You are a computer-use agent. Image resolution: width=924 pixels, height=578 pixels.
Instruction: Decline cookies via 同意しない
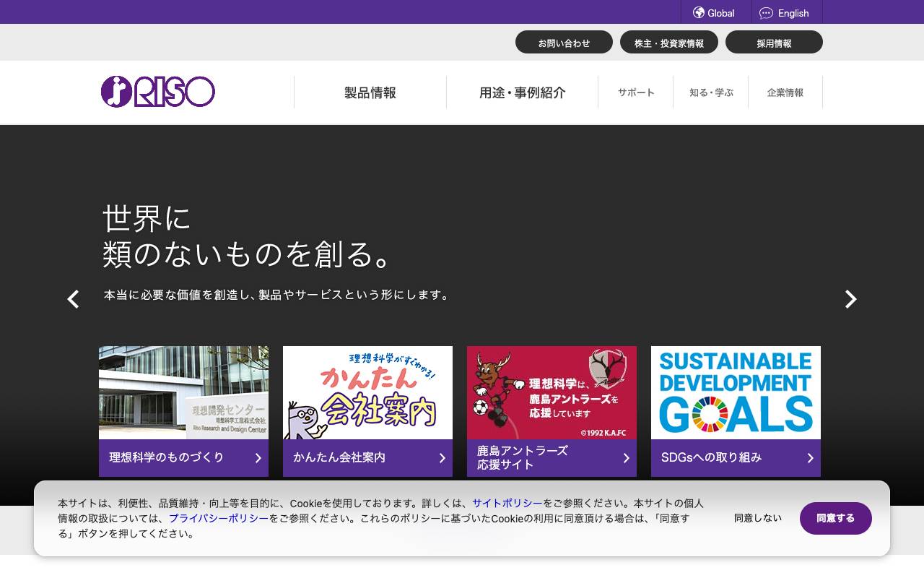tap(757, 518)
